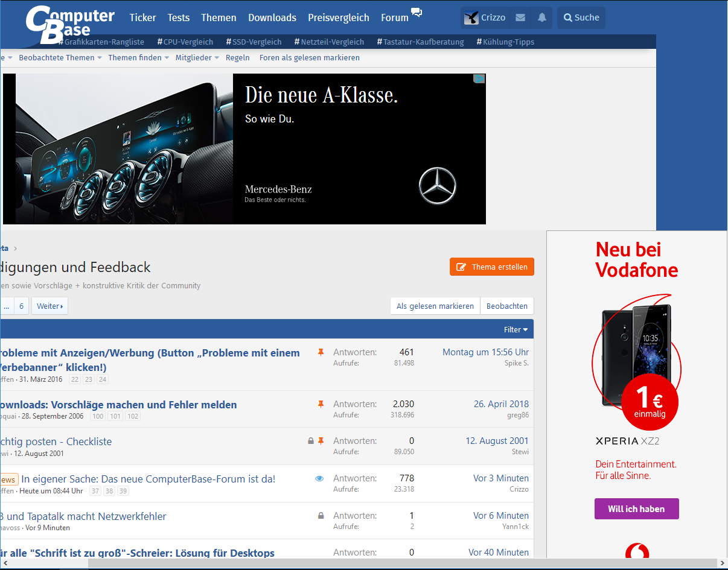Viewport: 728px width, 570px height.
Task: Toggle the eye watch icon on news thread
Action: (319, 478)
